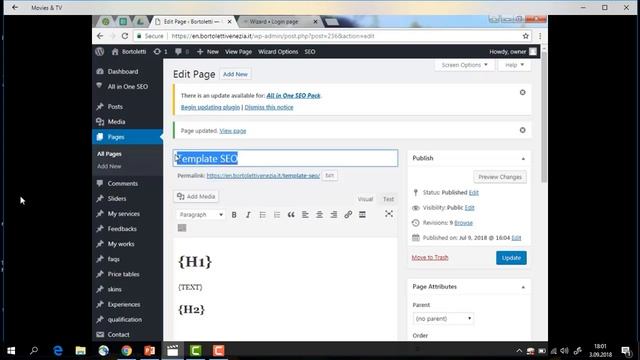Align text right

334,215
